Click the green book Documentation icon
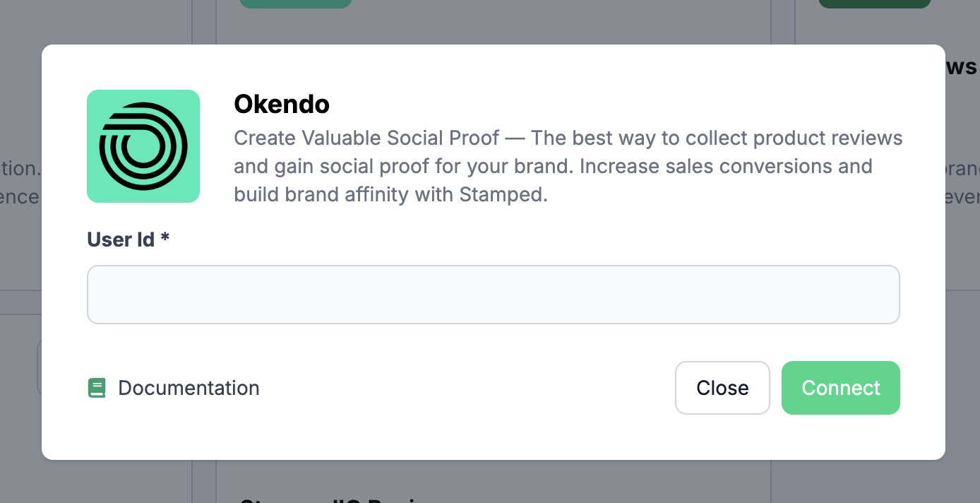 [97, 388]
